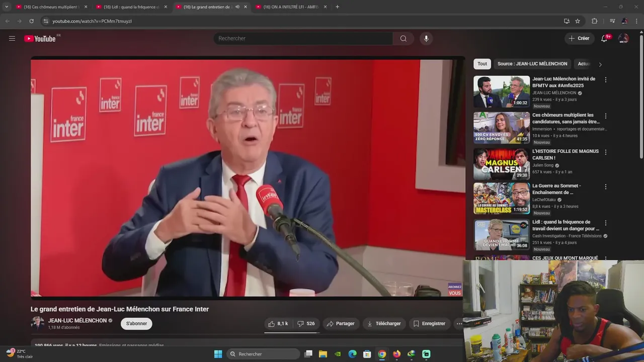Image resolution: width=644 pixels, height=362 pixels.
Task: Open the notifications bell
Action: 604,38
